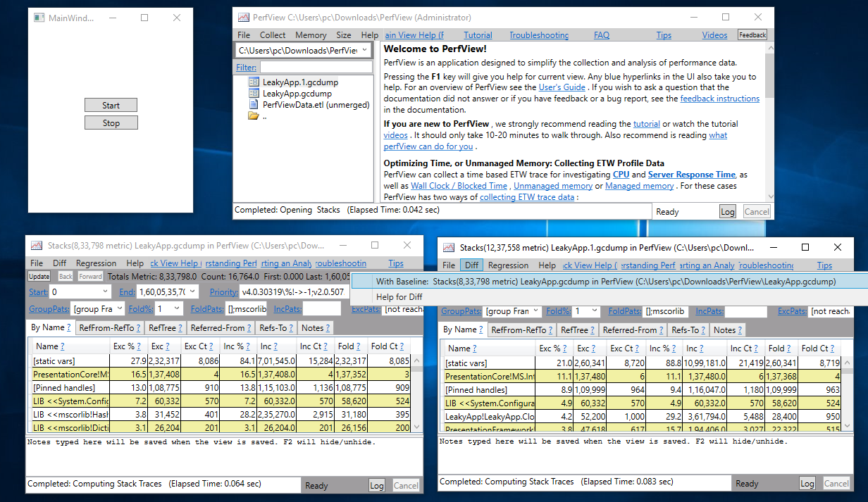Click Update button in LeakyApp.gcdump Stacks window
This screenshot has width=868, height=502.
pos(39,277)
